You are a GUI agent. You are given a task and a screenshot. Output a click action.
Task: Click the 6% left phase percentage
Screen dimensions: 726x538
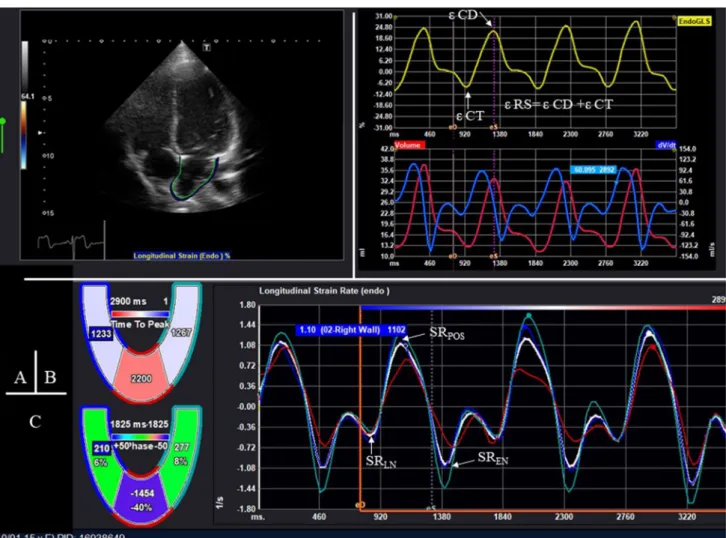pyautogui.click(x=100, y=463)
